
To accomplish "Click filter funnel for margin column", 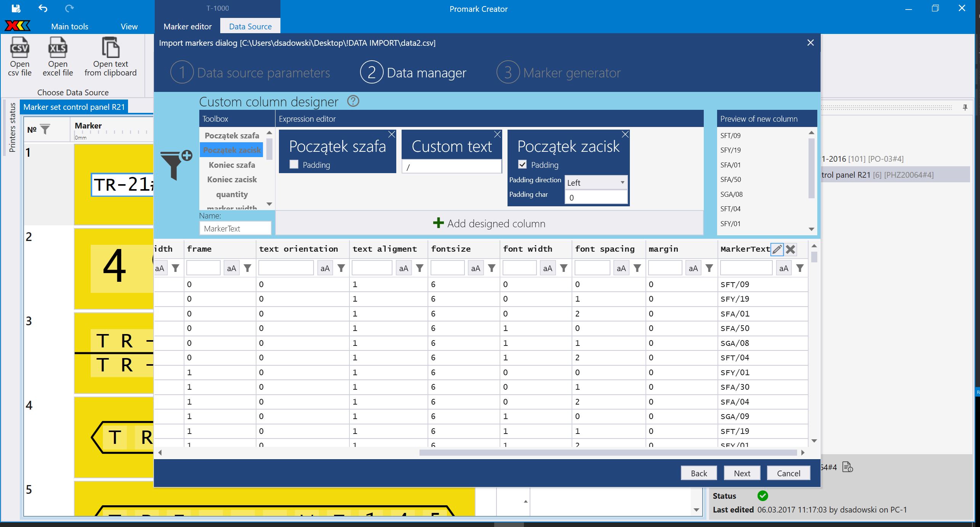I will (x=709, y=268).
